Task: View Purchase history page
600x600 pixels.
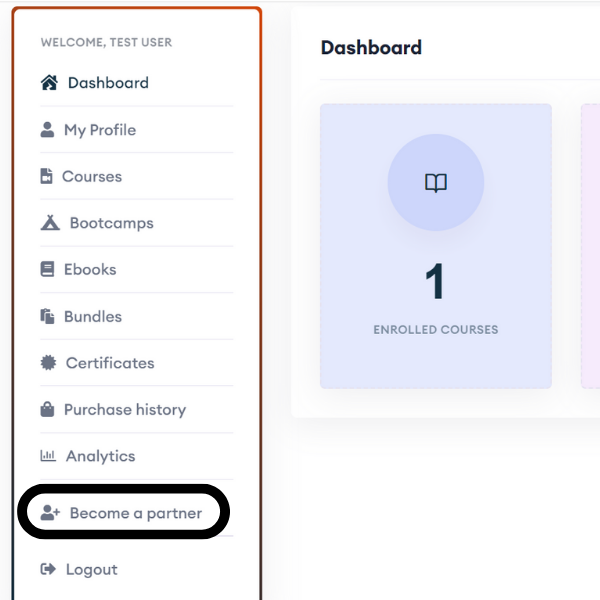Action: coord(137,409)
